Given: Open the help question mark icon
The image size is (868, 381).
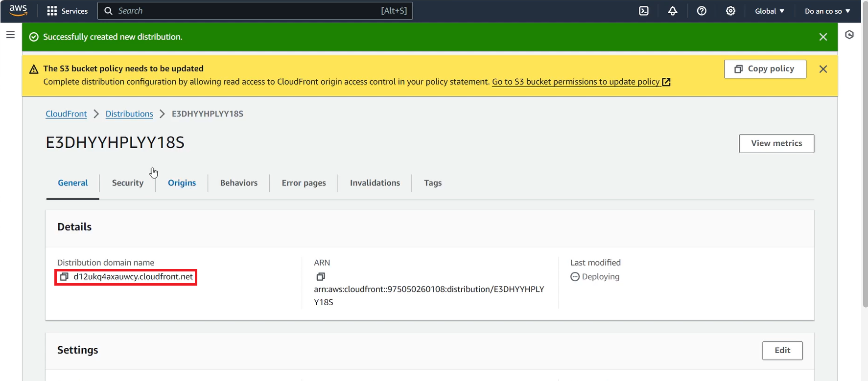Looking at the screenshot, I should [702, 11].
